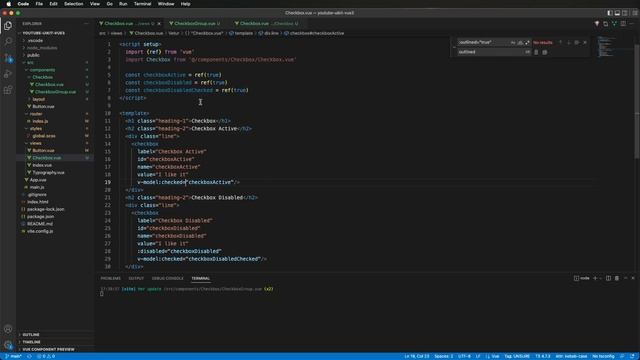Click the open changes icon in editor toolbar

pos(606,24)
